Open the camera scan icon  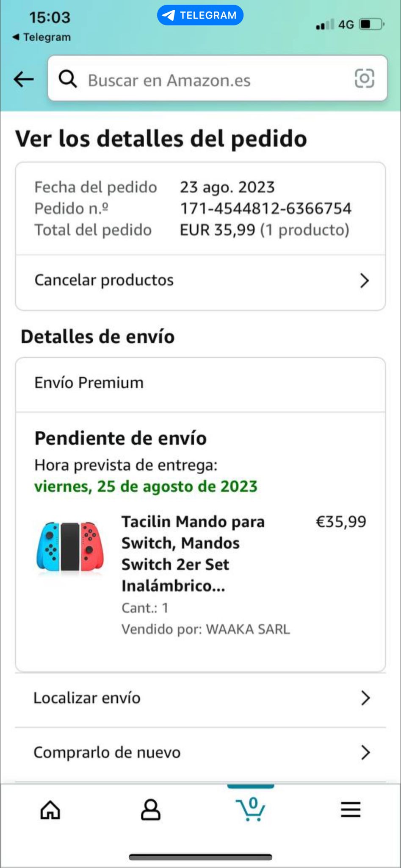[364, 78]
